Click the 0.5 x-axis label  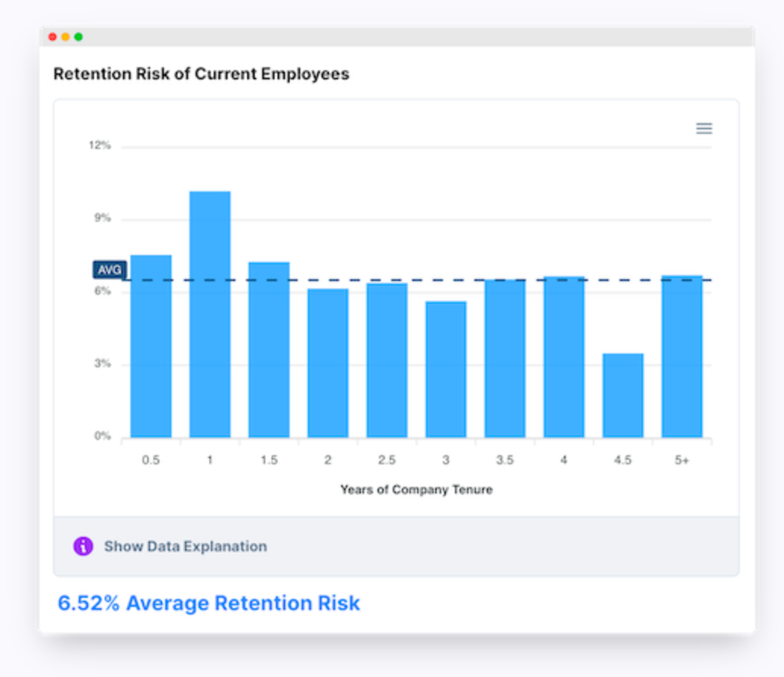(151, 460)
